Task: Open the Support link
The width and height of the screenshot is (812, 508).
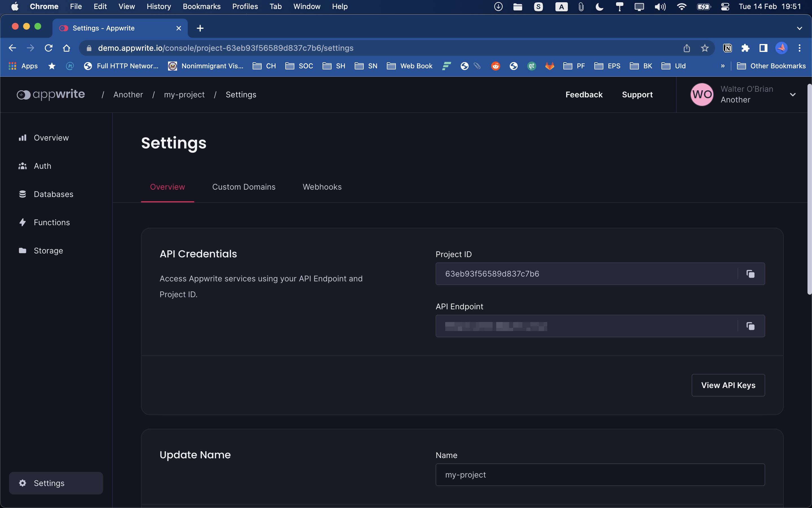Action: coord(637,95)
